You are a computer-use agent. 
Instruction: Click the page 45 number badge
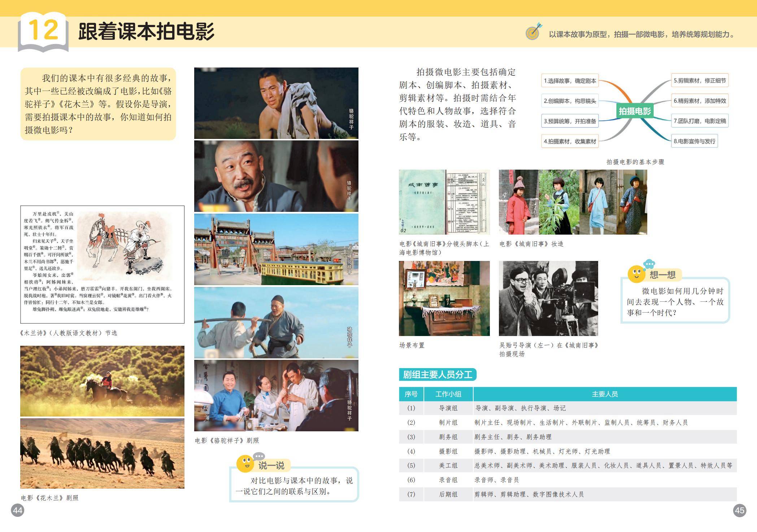click(x=739, y=510)
